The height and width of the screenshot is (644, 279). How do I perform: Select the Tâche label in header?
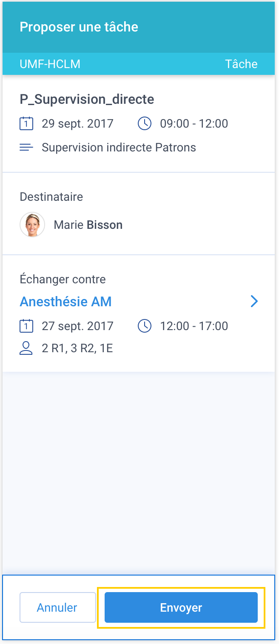coord(241,64)
